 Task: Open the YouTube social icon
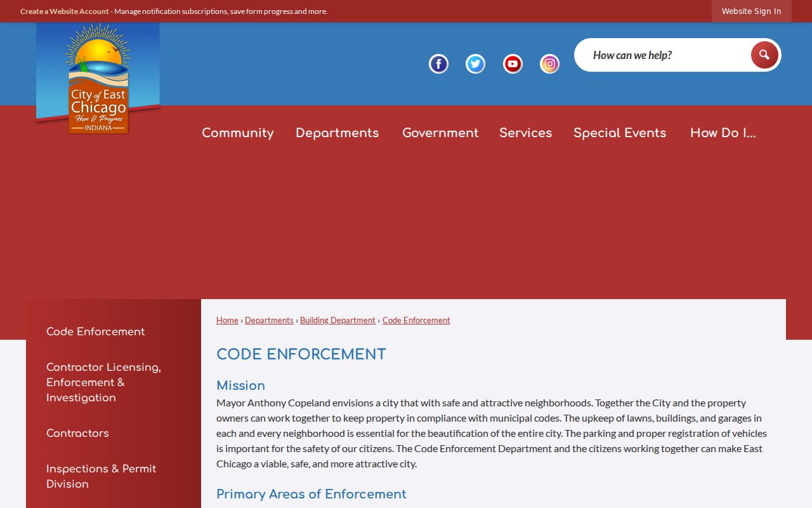click(x=513, y=64)
